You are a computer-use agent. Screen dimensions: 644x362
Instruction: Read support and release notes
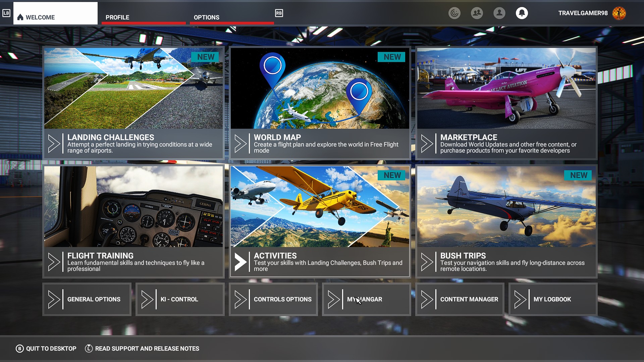click(x=142, y=349)
